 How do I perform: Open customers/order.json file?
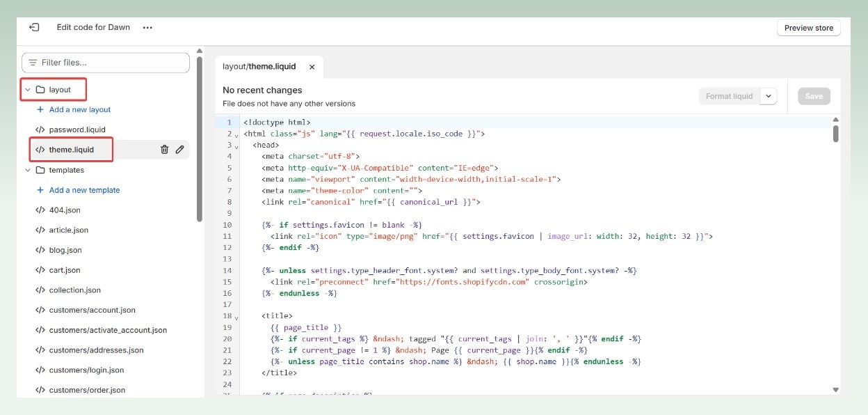coord(88,391)
